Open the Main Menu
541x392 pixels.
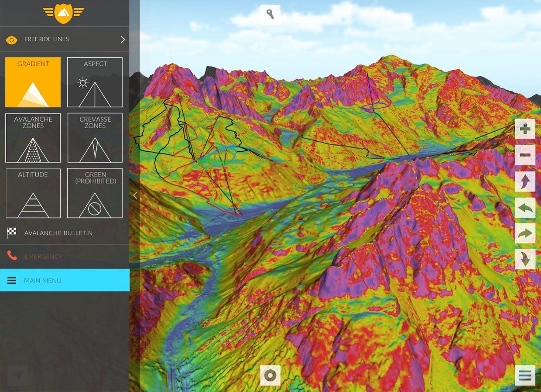click(x=65, y=280)
